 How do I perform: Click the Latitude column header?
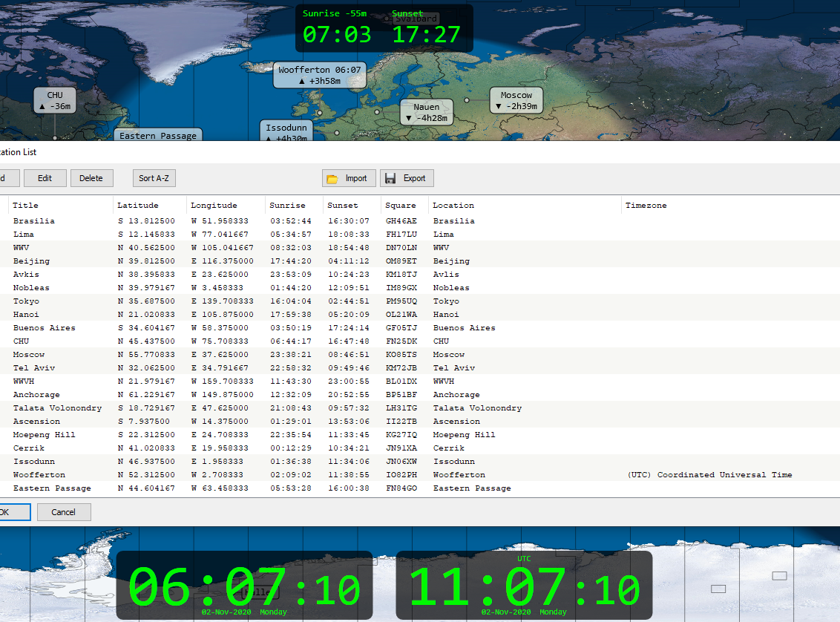pos(137,206)
